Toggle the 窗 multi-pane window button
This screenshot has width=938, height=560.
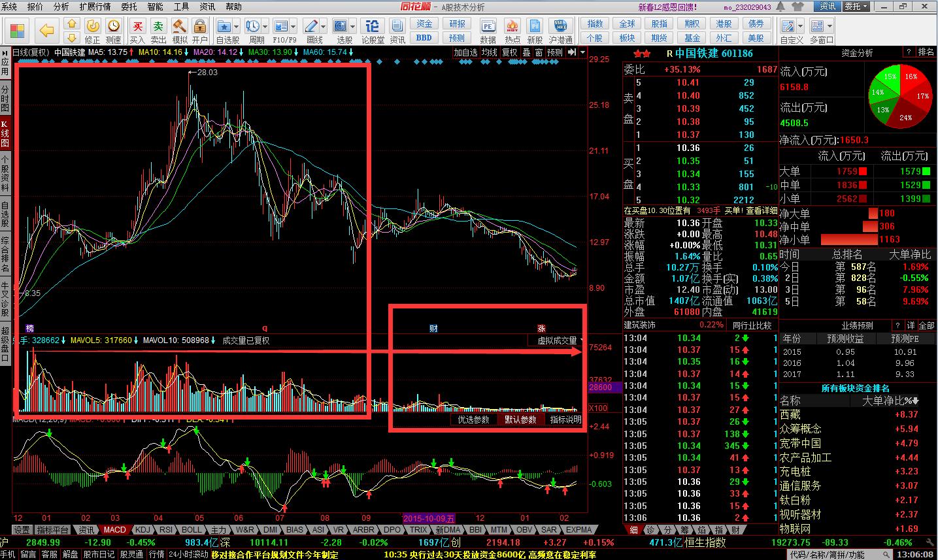click(538, 52)
